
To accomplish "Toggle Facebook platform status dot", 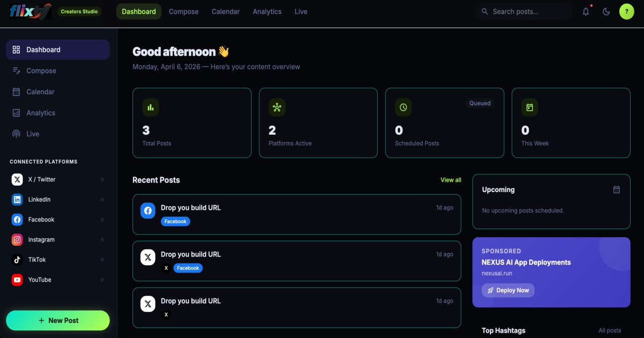I will pos(102,219).
